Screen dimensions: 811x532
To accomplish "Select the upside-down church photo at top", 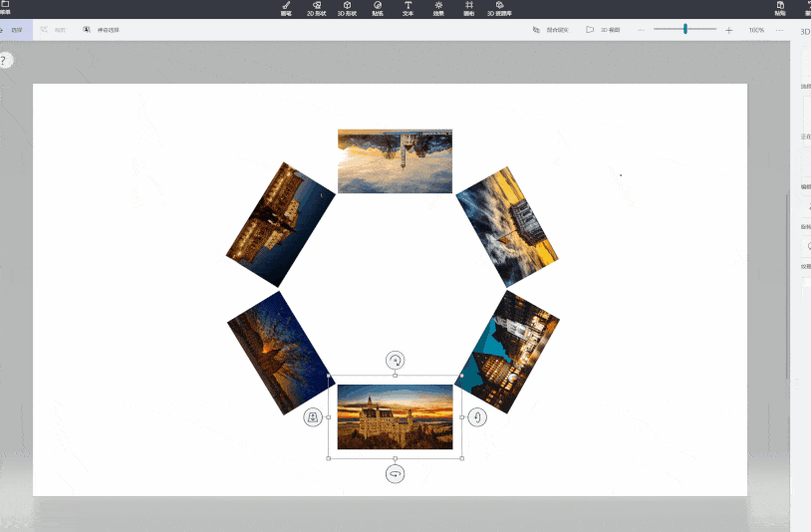I will click(396, 161).
